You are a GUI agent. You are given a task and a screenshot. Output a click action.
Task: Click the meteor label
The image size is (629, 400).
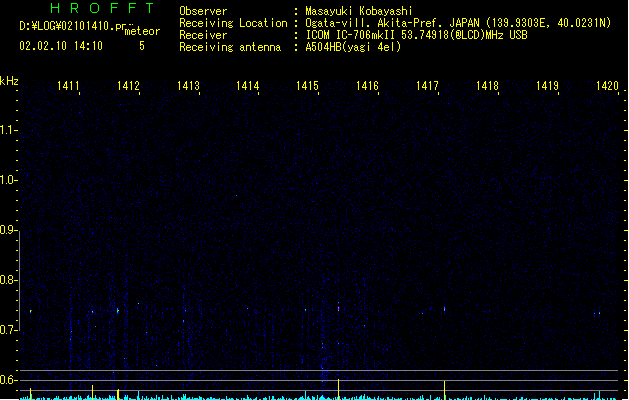pyautogui.click(x=142, y=31)
